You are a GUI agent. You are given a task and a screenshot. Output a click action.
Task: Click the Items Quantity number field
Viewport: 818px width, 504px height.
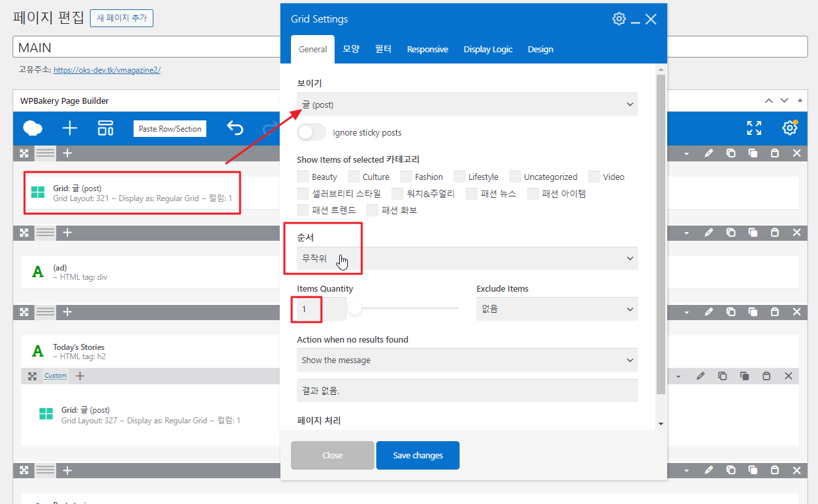pos(321,309)
